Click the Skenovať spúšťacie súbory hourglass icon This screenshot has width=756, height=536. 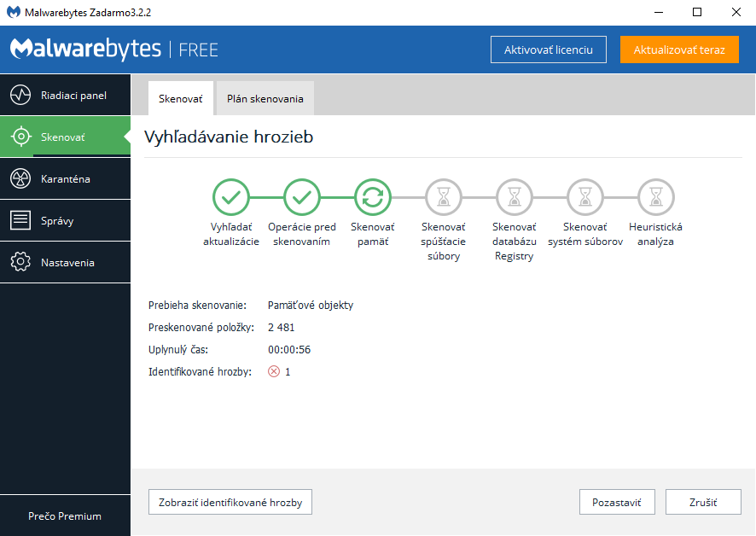pyautogui.click(x=443, y=197)
